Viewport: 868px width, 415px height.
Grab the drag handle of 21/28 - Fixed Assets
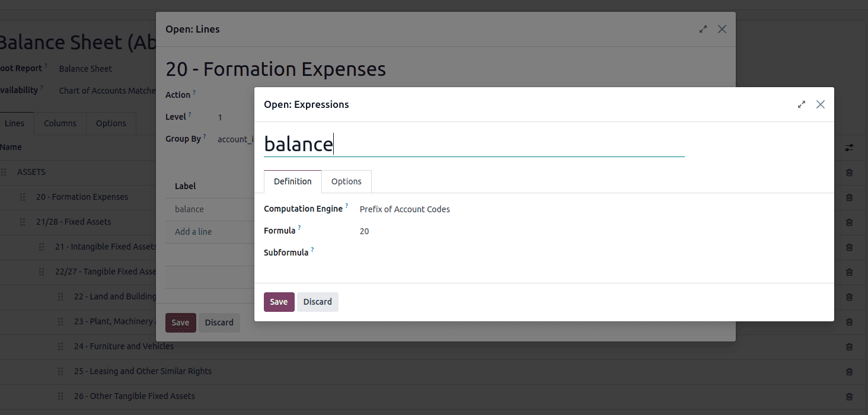tap(23, 222)
